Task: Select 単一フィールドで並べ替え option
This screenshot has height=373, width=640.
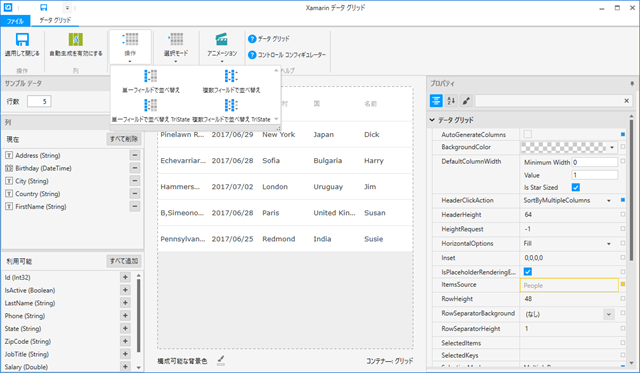Action: 151,81
